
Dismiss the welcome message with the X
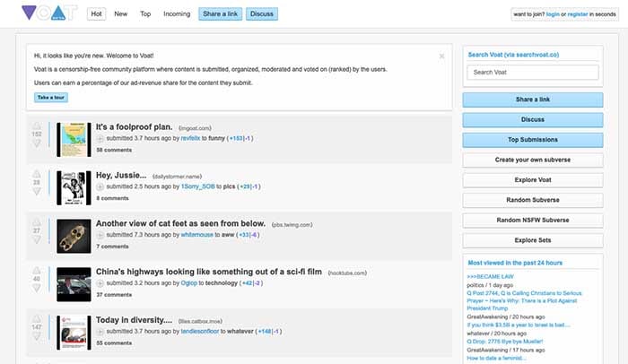coord(441,56)
